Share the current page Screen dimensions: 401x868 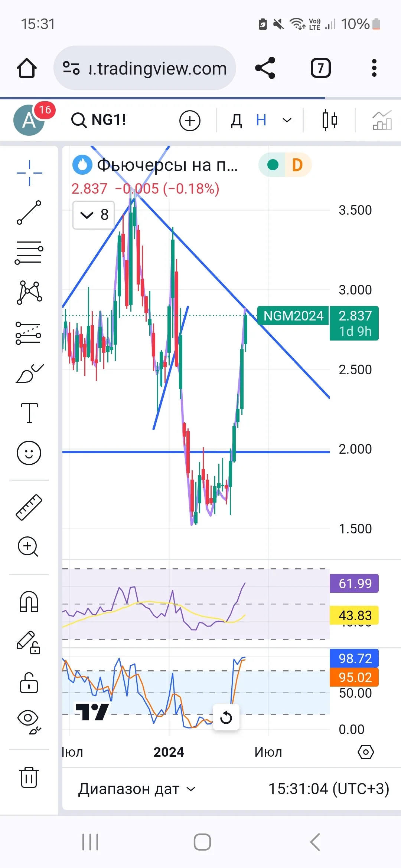click(x=265, y=68)
